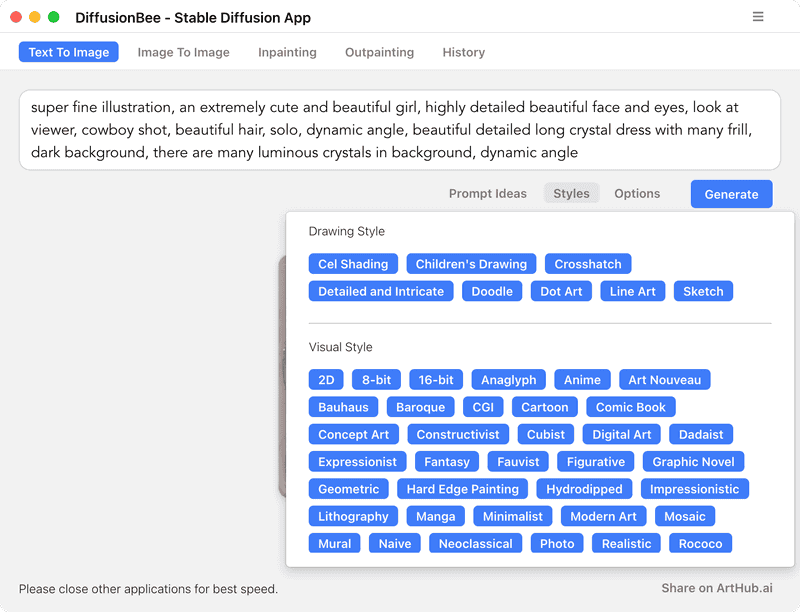Open the Inpainting tab
The width and height of the screenshot is (800, 612).
pyautogui.click(x=287, y=52)
